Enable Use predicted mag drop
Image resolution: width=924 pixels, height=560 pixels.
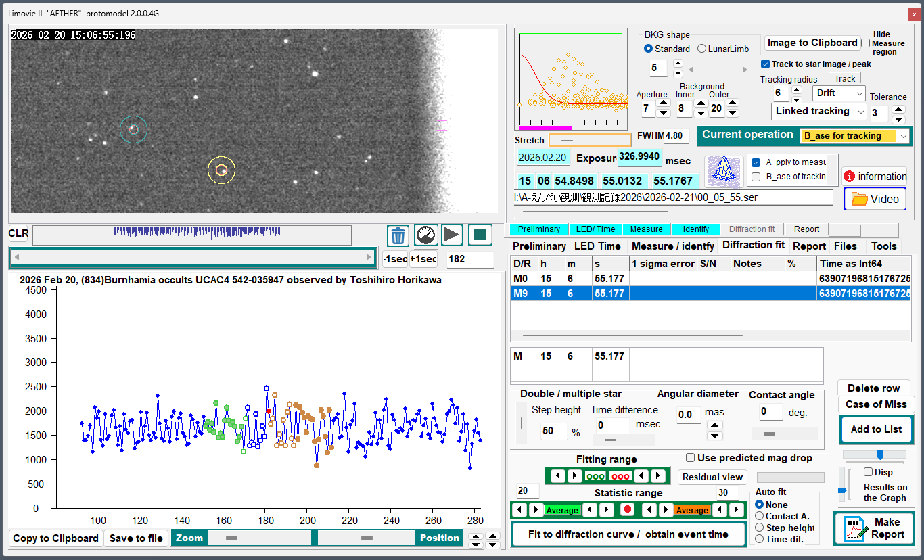coord(690,458)
